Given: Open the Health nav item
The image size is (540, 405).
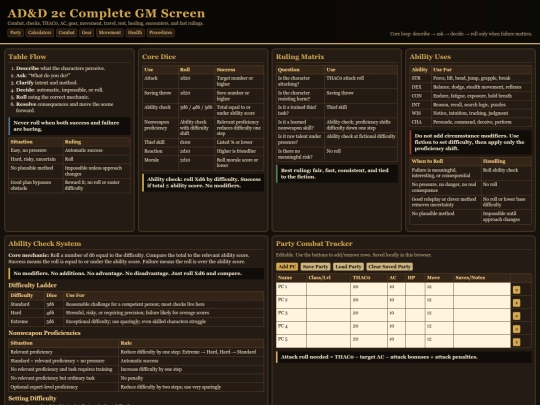Looking at the screenshot, I should point(135,33).
